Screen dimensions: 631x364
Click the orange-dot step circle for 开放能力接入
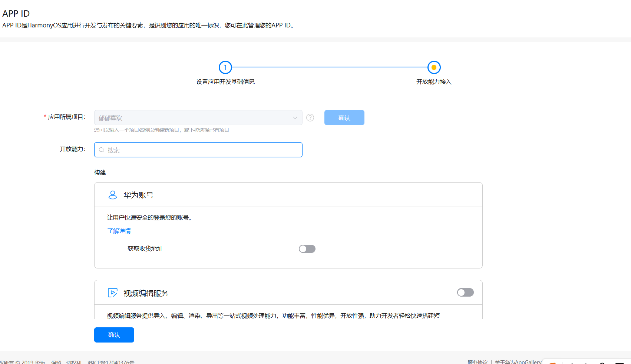(x=434, y=67)
